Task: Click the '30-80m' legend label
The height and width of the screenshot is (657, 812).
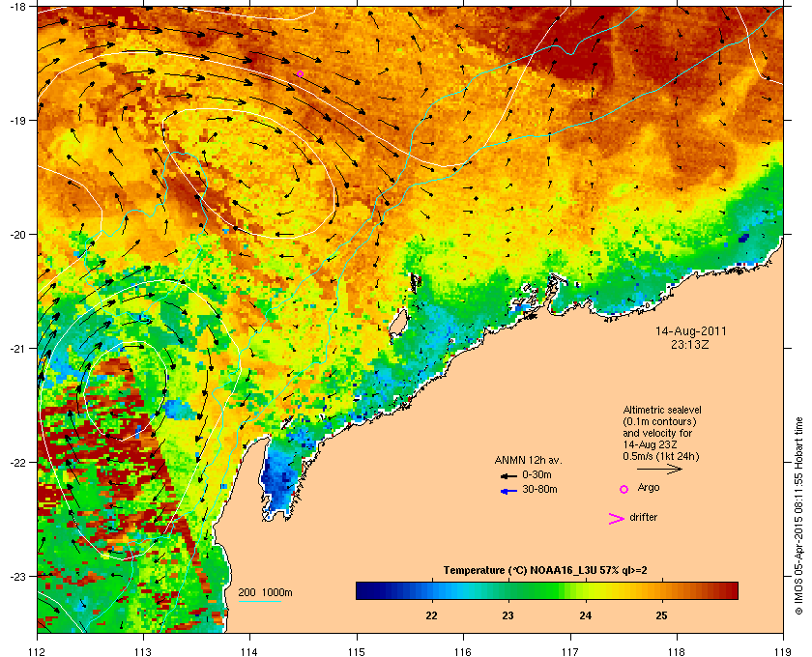Action: [x=539, y=489]
